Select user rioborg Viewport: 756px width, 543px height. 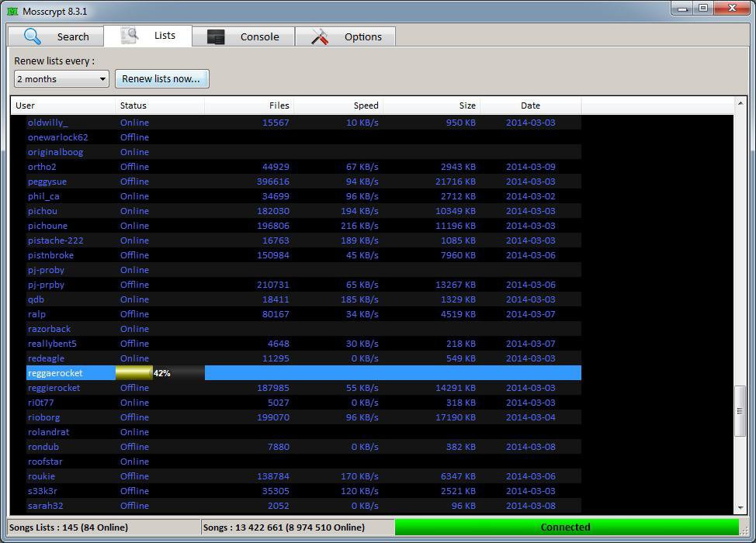pos(44,417)
